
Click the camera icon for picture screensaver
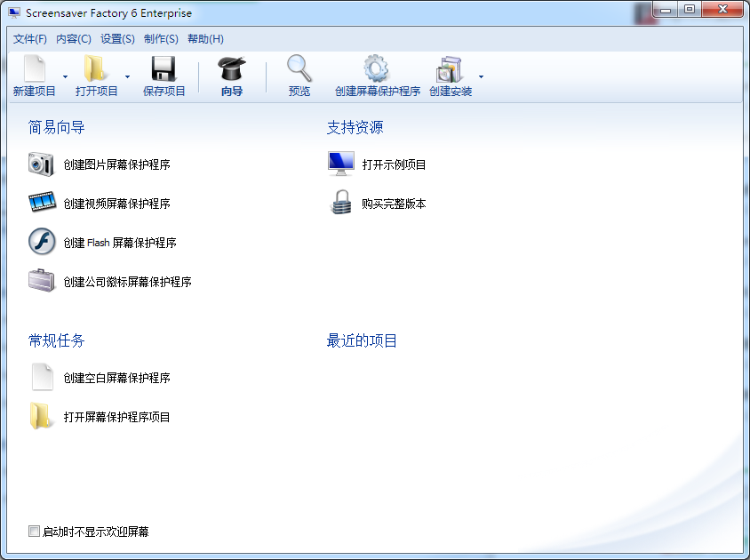42,164
